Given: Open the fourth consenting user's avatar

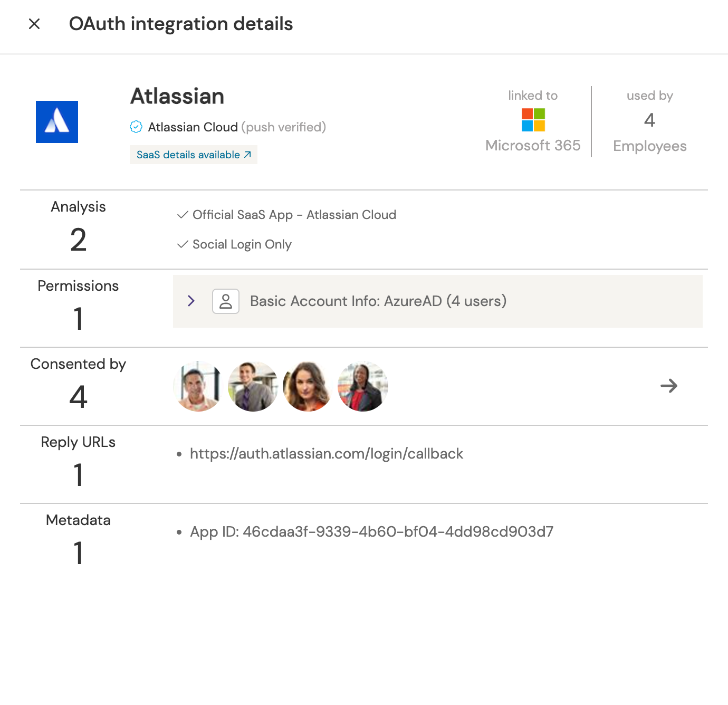Looking at the screenshot, I should click(x=363, y=386).
